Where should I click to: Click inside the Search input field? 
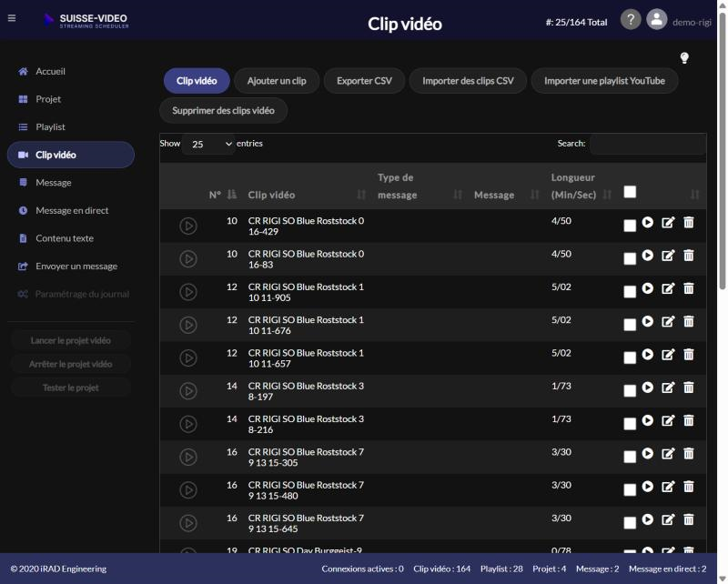[648, 144]
